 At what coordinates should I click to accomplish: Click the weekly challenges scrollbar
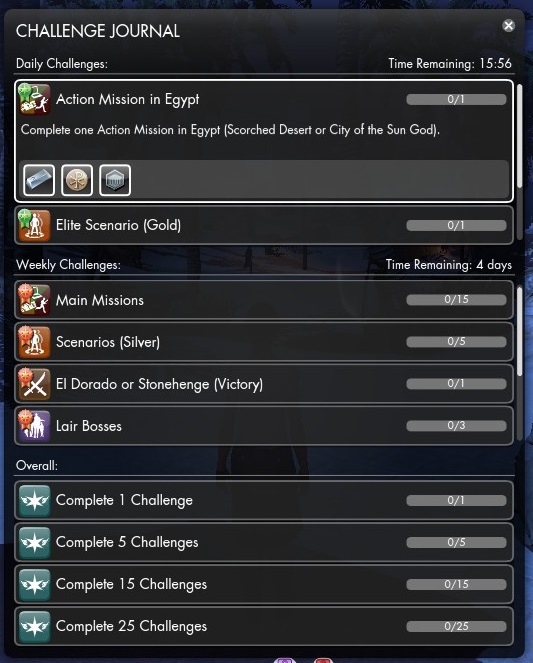click(x=519, y=331)
